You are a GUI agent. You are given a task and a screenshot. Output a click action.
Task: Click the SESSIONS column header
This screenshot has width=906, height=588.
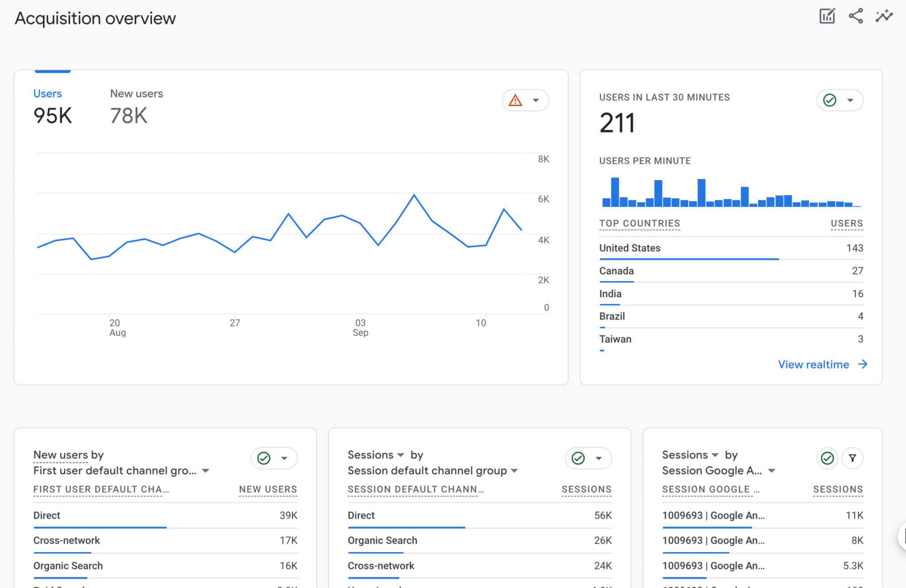[586, 489]
